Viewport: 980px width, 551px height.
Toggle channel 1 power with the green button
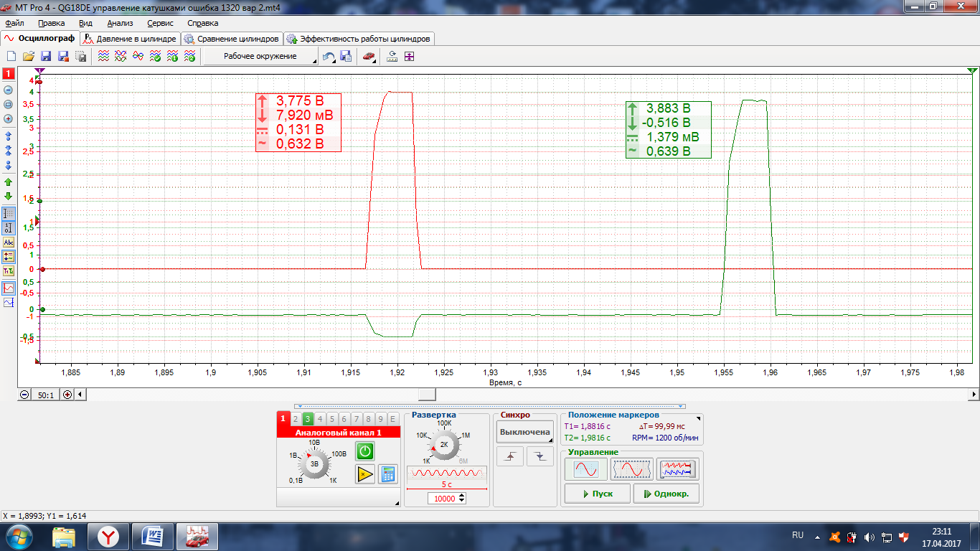[365, 451]
